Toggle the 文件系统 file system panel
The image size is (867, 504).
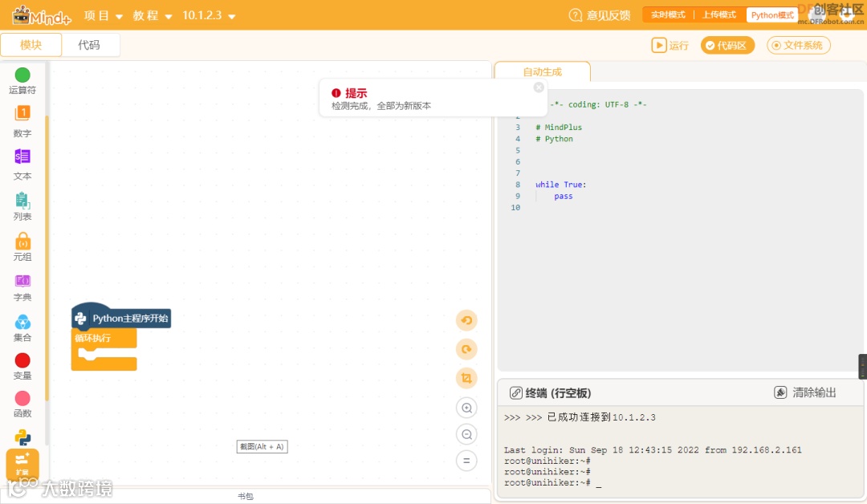[x=799, y=45]
